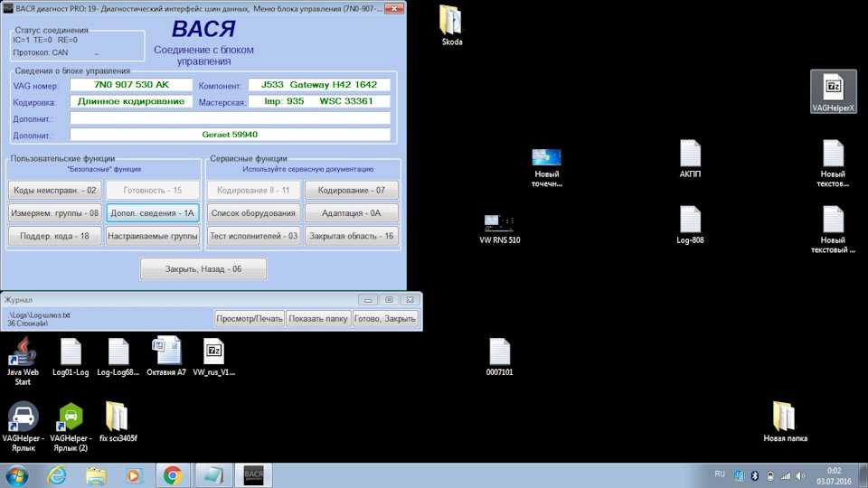Click the Chrome icon in the taskbar

(x=172, y=474)
